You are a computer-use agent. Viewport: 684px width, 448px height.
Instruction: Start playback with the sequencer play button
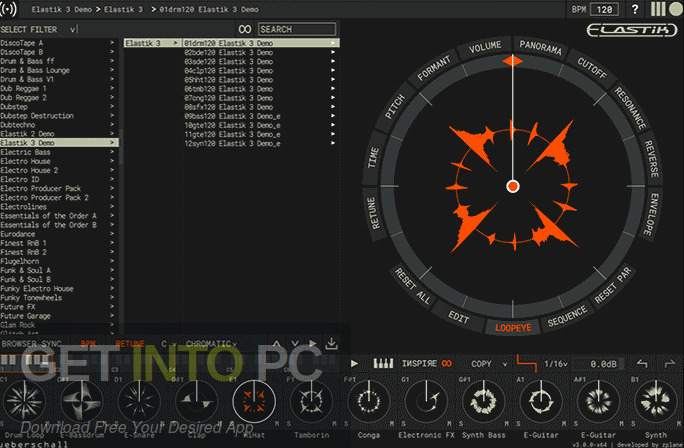(x=354, y=363)
